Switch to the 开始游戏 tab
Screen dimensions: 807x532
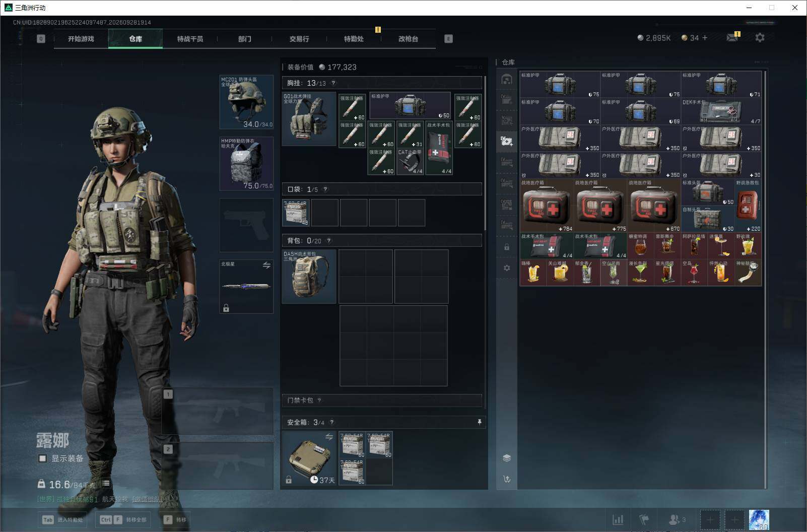[81, 39]
